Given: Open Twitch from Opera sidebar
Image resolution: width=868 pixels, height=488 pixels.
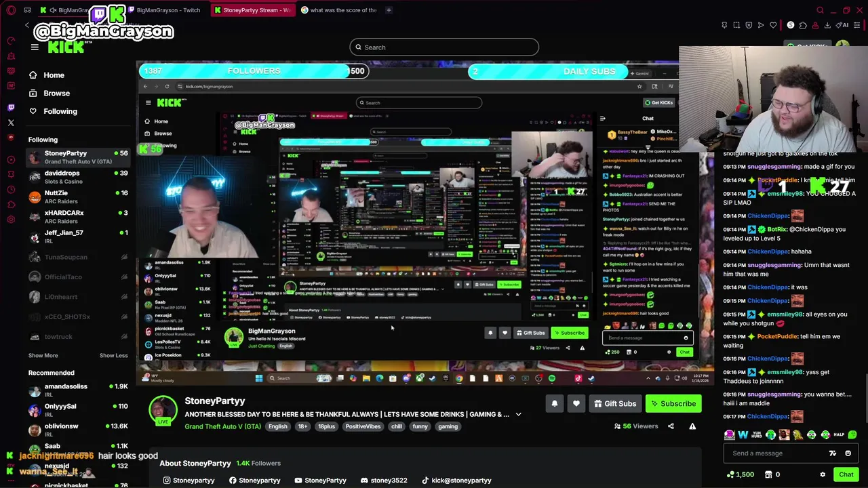Looking at the screenshot, I should coord(11,107).
